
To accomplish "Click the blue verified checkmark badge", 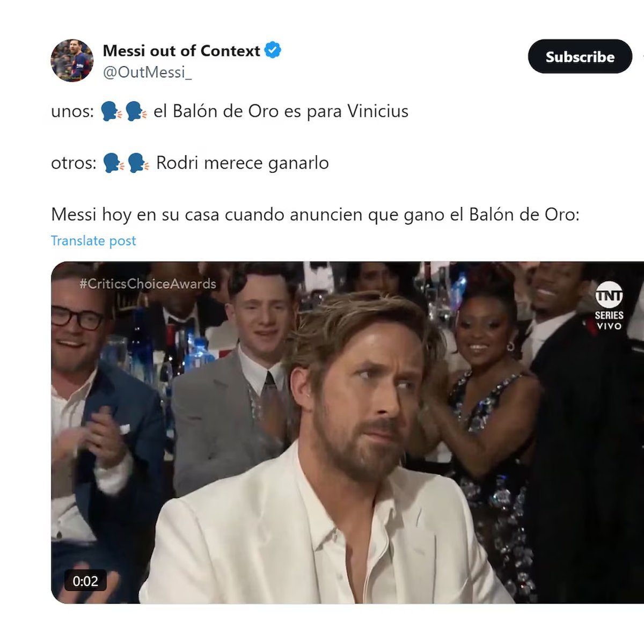I will [x=273, y=50].
